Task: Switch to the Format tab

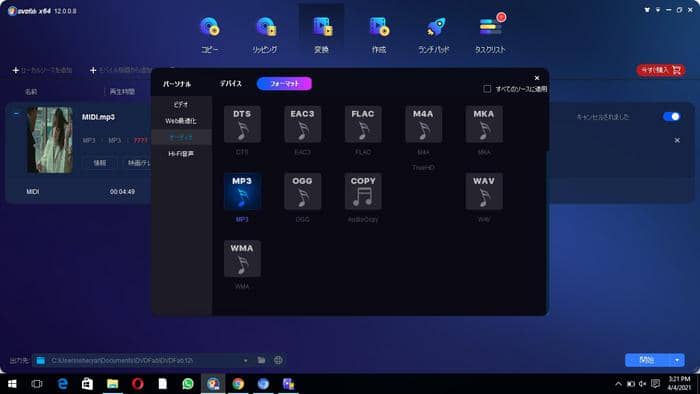Action: coord(284,83)
